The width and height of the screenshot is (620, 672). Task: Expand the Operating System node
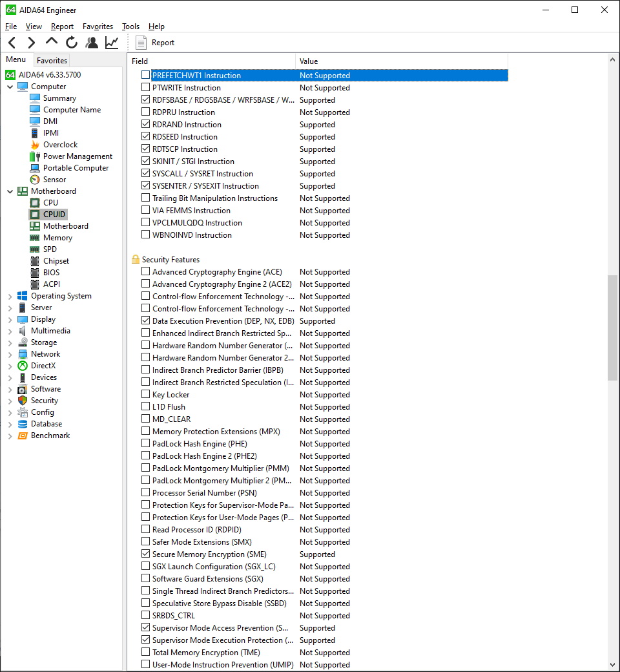[x=10, y=296]
